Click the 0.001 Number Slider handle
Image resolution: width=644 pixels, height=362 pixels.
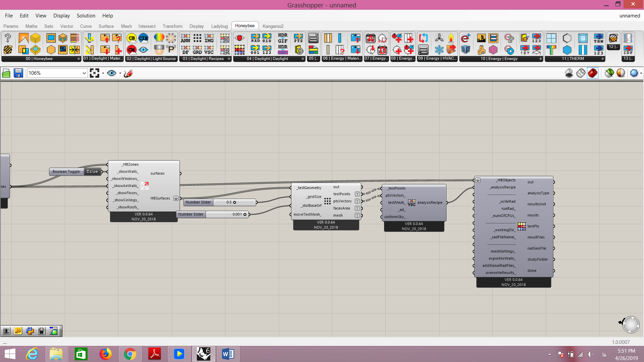click(245, 215)
